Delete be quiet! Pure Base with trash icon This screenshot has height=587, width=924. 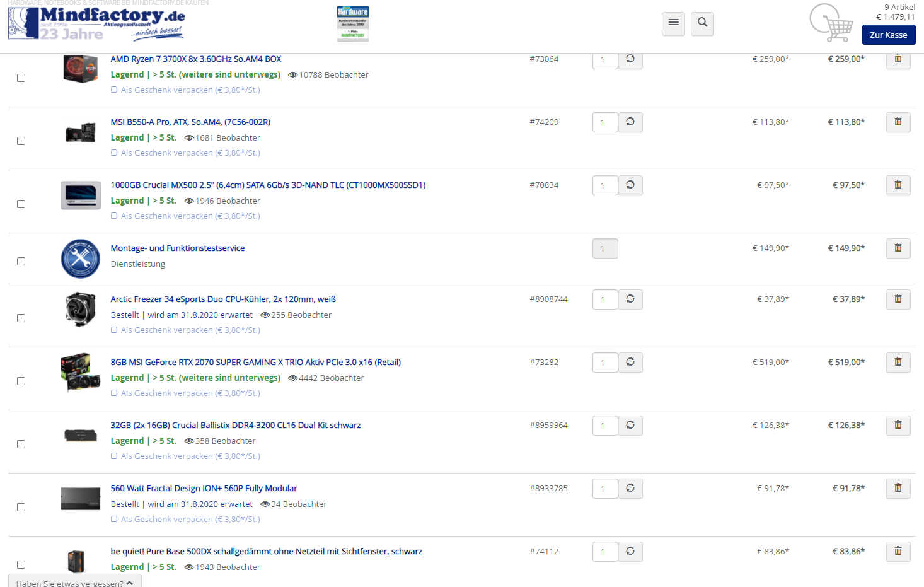click(x=898, y=551)
